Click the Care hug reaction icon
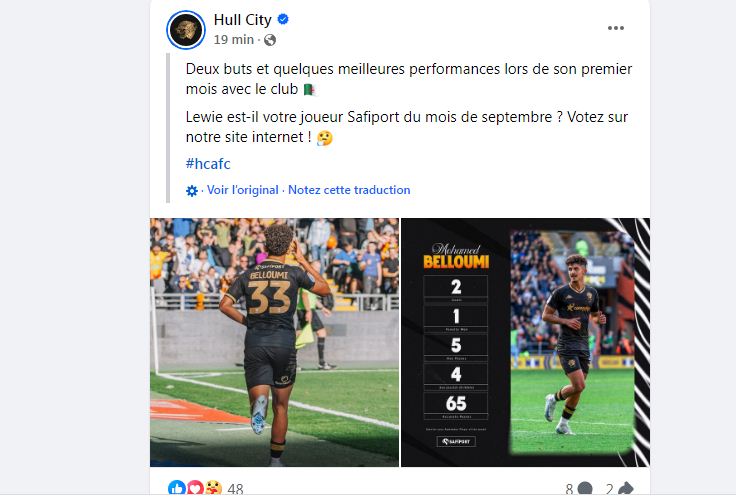The width and height of the screenshot is (736, 502). pyautogui.click(x=213, y=488)
